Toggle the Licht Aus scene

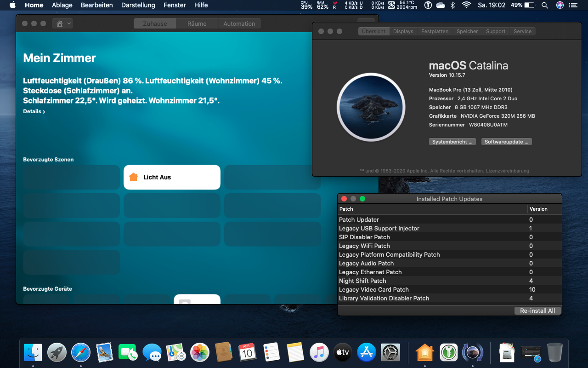coord(172,177)
